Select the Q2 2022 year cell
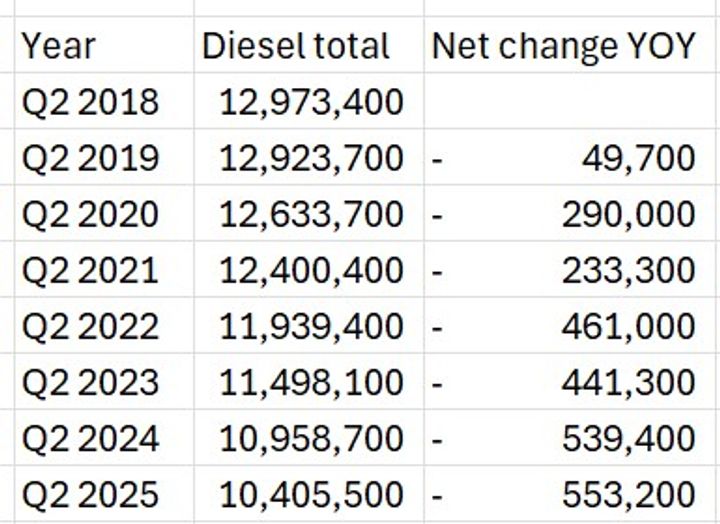Image resolution: width=720 pixels, height=524 pixels. 90,326
